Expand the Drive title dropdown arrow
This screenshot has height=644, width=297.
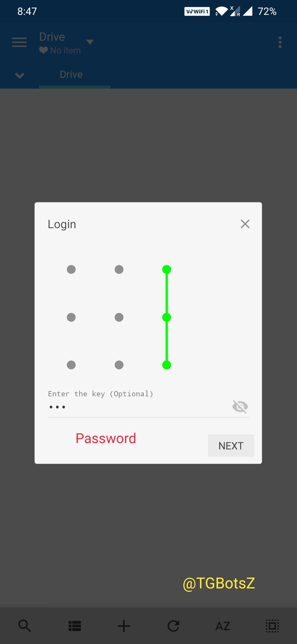click(90, 42)
